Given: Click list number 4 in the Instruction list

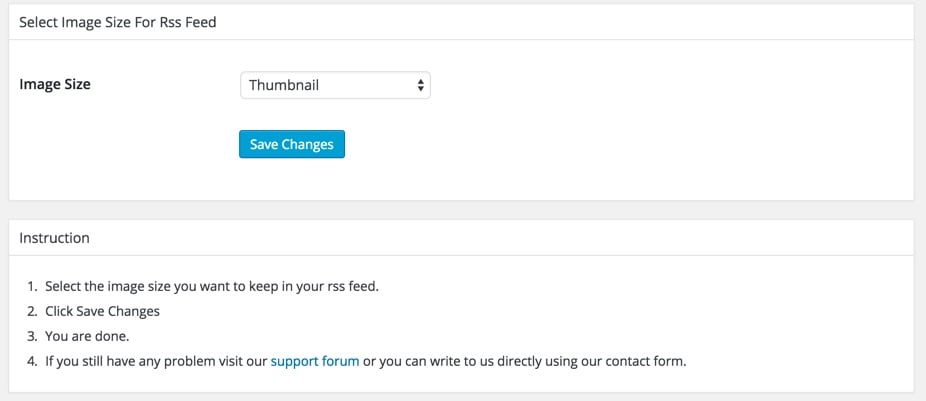Looking at the screenshot, I should coord(32,361).
